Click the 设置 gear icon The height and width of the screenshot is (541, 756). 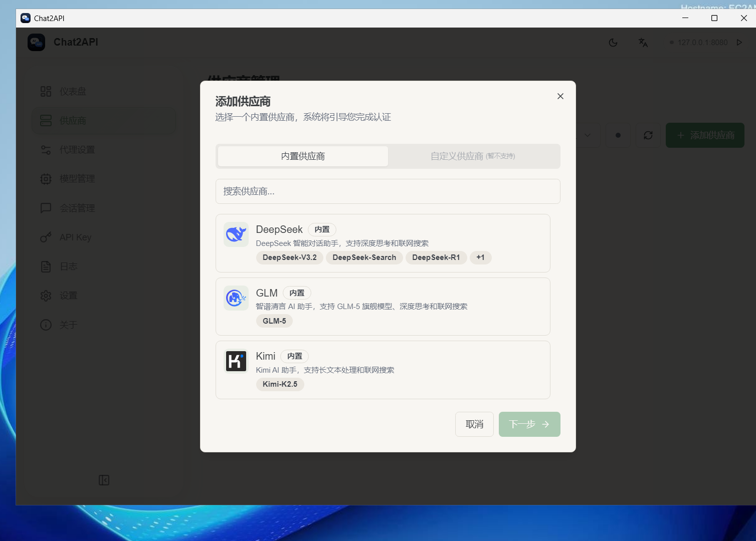point(46,296)
